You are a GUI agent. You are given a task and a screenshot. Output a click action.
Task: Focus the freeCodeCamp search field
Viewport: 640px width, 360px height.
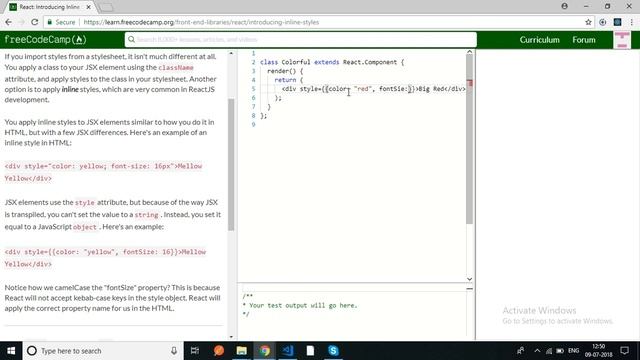coord(301,40)
